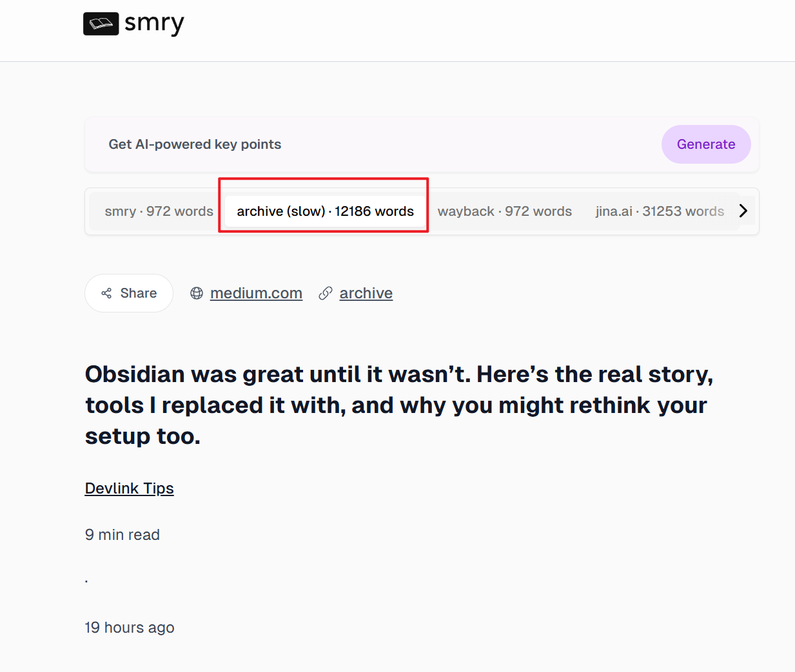Click the smry book logo icon
This screenshot has height=672, width=795.
(101, 24)
